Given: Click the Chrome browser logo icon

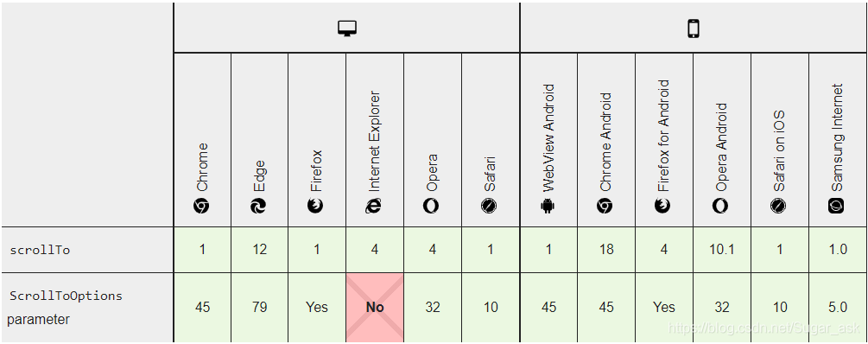Looking at the screenshot, I should tap(201, 207).
